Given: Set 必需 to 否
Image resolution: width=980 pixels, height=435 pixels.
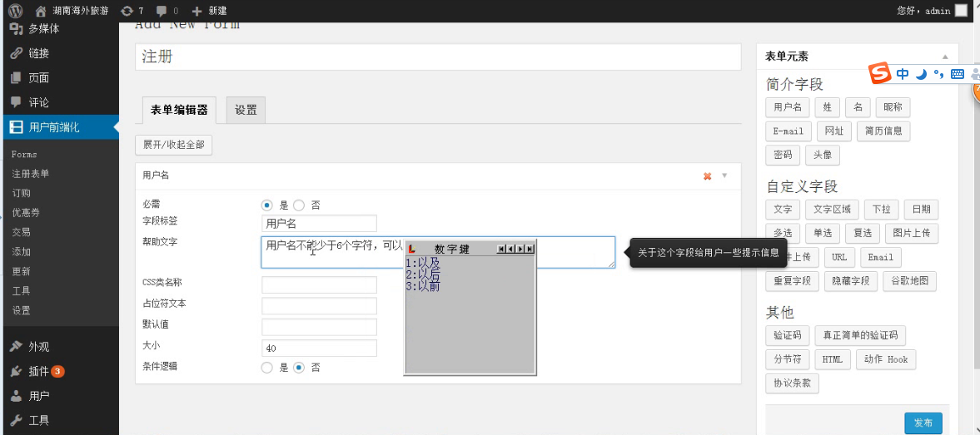Looking at the screenshot, I should pos(299,205).
